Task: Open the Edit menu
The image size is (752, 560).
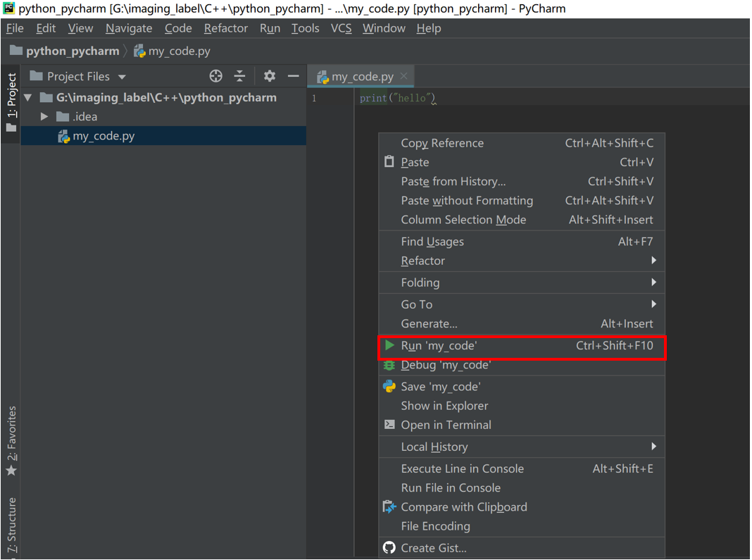Action: pyautogui.click(x=46, y=28)
